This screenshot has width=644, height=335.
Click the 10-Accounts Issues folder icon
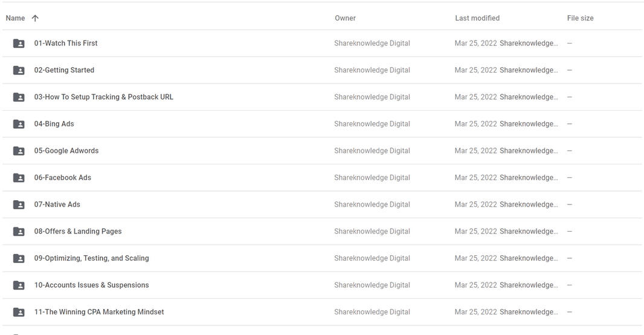(19, 285)
